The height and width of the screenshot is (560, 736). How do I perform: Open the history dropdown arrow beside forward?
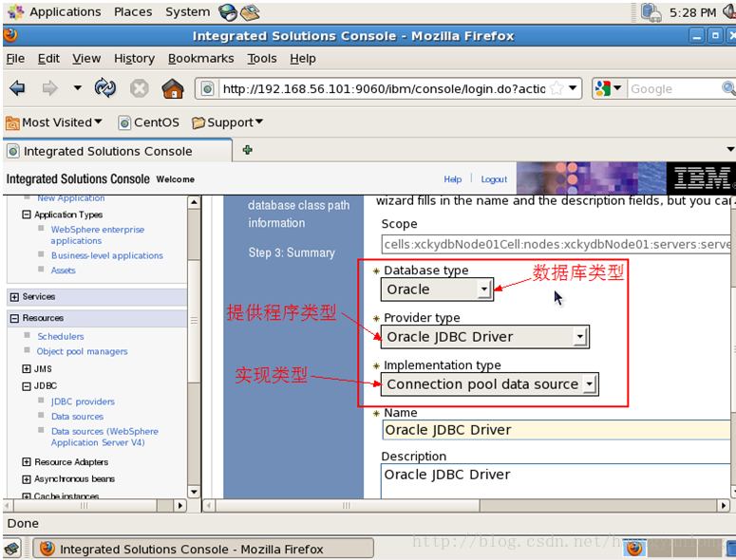[x=78, y=87]
